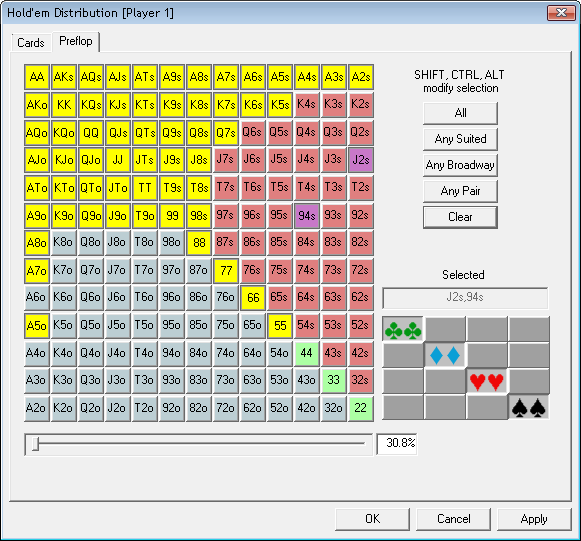Click the range percentage slider thumb
581x541 pixels.
36,444
